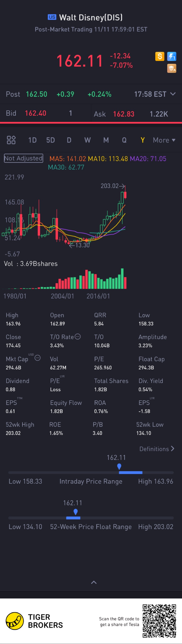Open the More timeframes dropdown
The image size is (182, 644).
click(164, 140)
